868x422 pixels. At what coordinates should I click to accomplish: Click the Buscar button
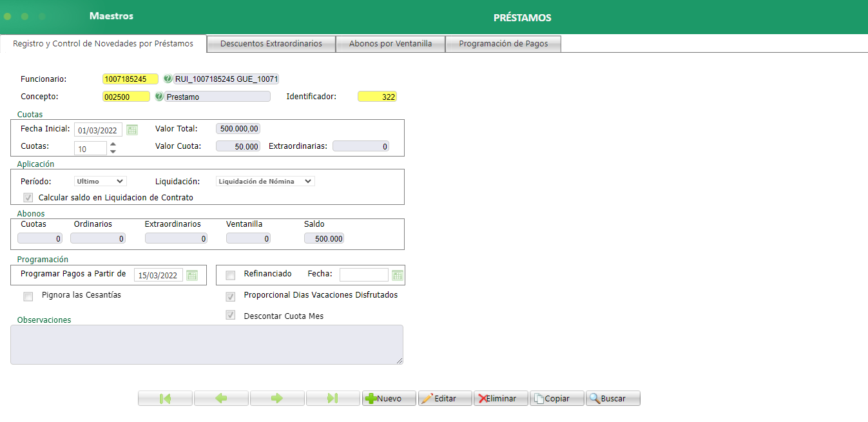[613, 398]
